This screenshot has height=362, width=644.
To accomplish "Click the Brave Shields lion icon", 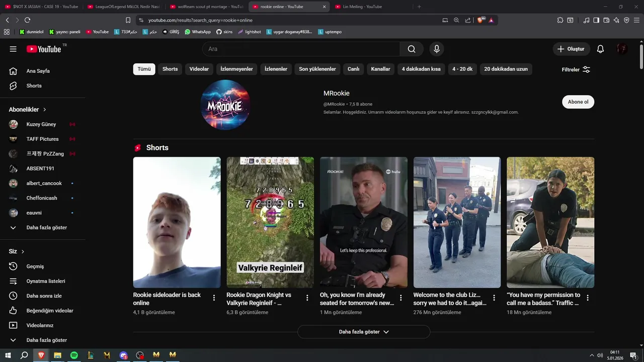I will 480,20.
